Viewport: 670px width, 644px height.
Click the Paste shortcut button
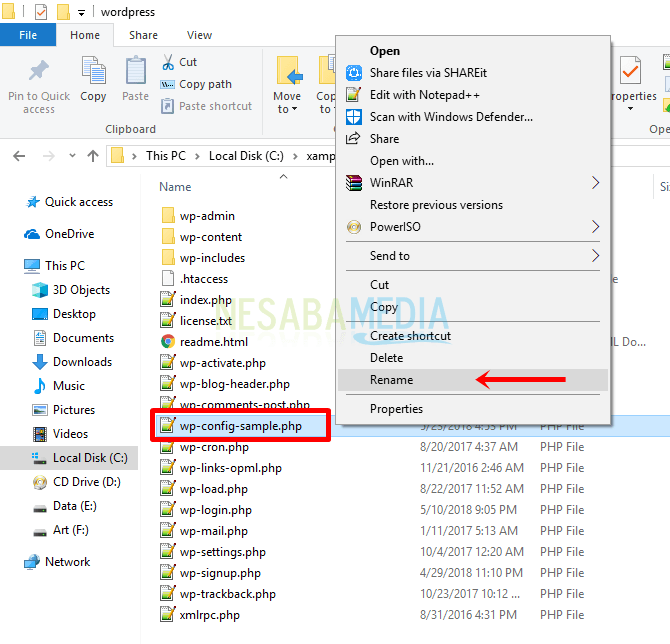[214, 106]
